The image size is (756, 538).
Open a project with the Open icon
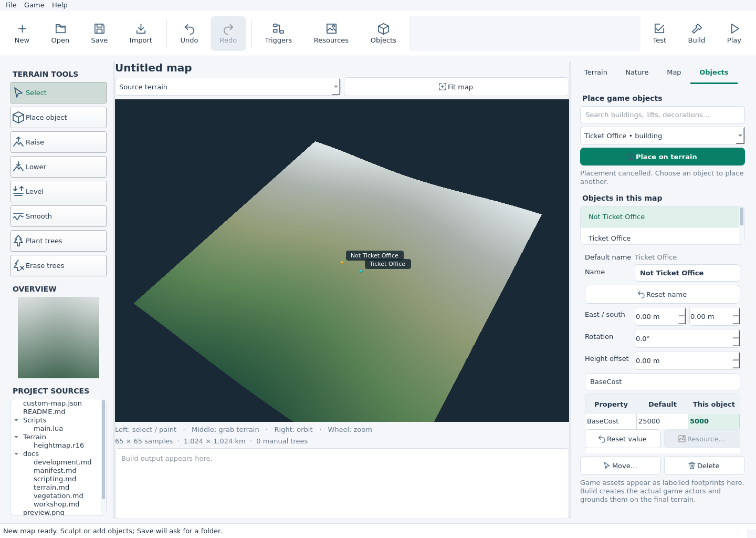pyautogui.click(x=60, y=34)
